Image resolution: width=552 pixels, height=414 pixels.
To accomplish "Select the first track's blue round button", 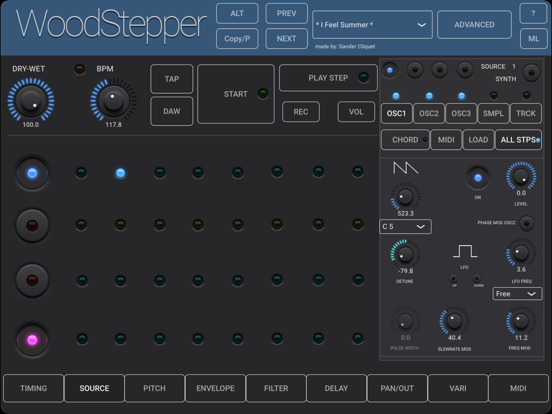I will pyautogui.click(x=32, y=173).
